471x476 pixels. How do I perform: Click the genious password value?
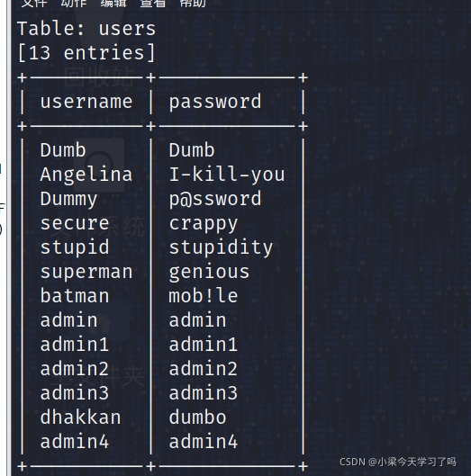(209, 272)
